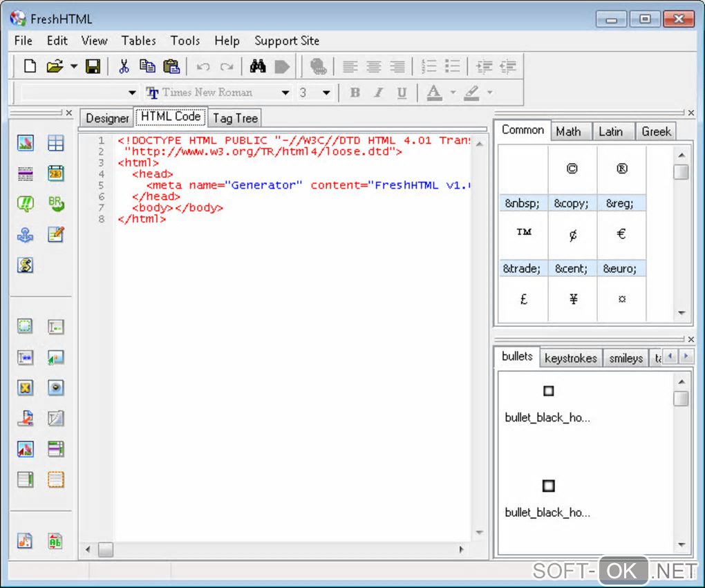Insert a table from the left sidebar

click(56, 143)
